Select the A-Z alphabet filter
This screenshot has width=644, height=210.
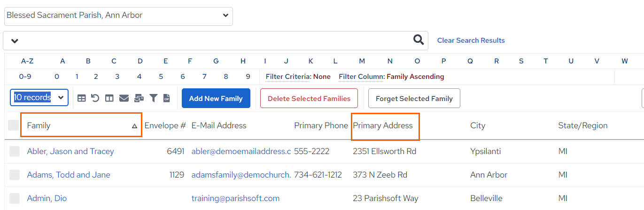pyautogui.click(x=27, y=61)
